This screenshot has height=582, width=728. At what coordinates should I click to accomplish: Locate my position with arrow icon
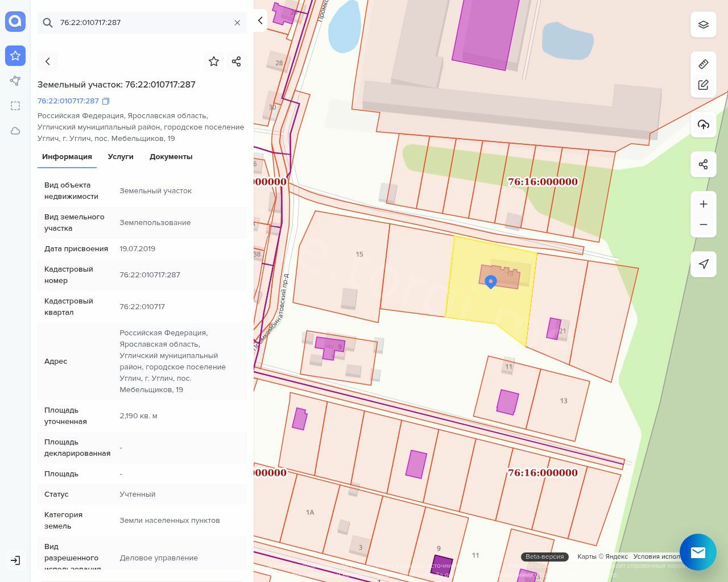click(703, 264)
